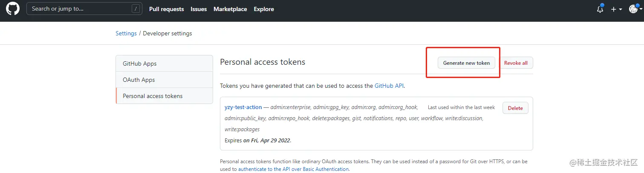This screenshot has width=644, height=173.
Task: Go to Pull requests
Action: point(167,9)
